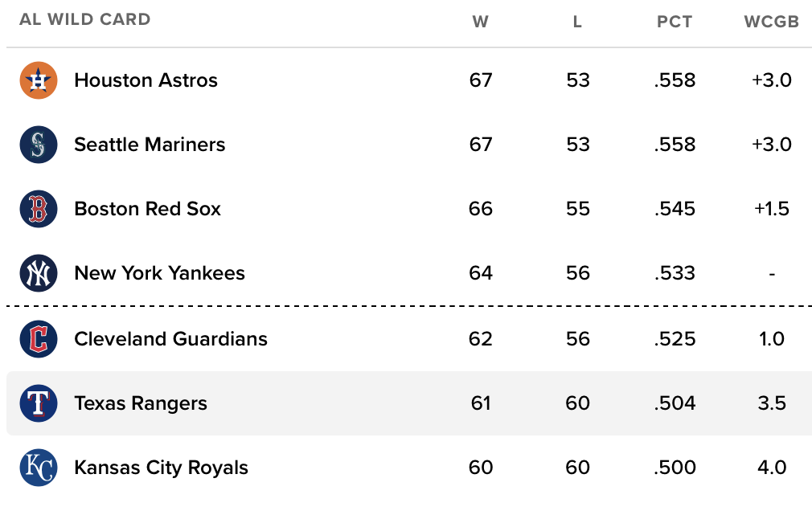Go to the New York Yankees page
Screen dimensions: 812x511
(159, 273)
